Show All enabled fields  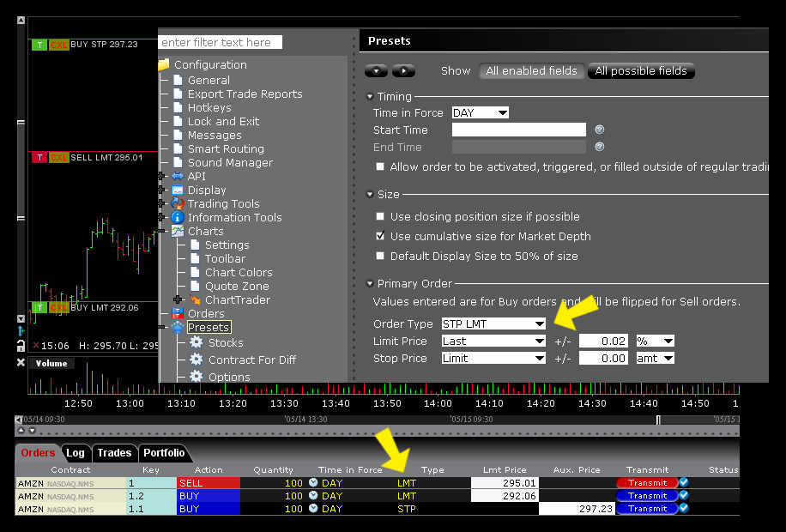pos(531,70)
